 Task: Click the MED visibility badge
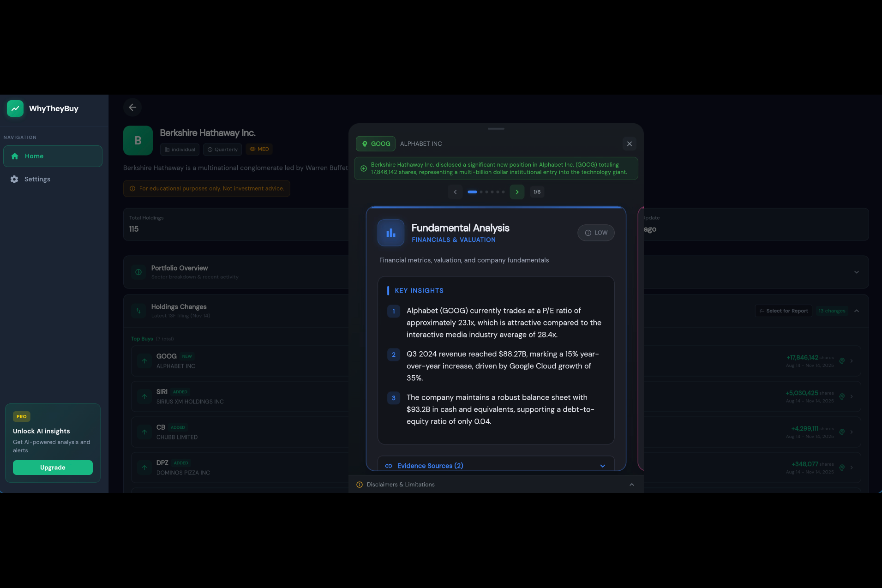click(x=259, y=149)
